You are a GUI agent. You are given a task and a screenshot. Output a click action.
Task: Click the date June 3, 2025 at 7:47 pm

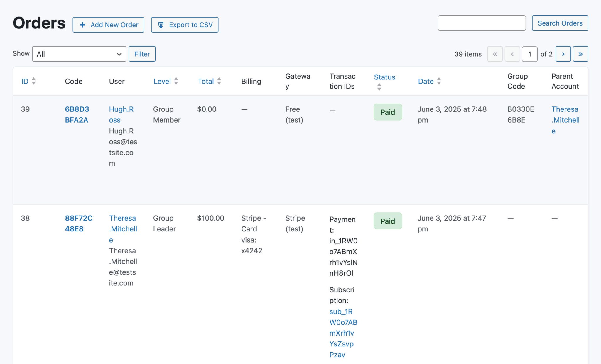click(452, 224)
